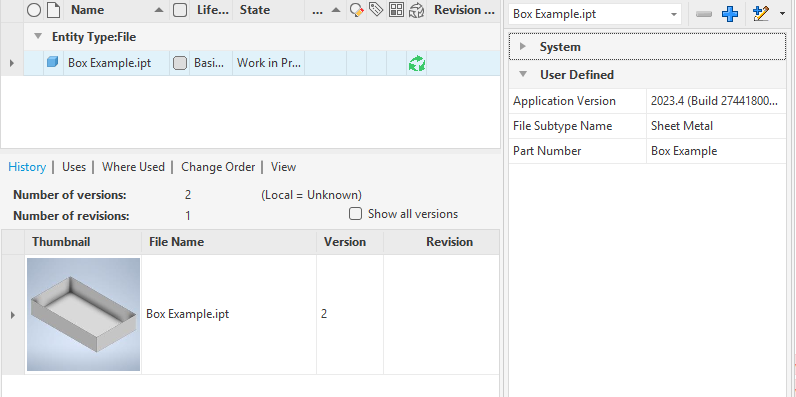
Task: Click the Number of versions label
Action: (x=70, y=195)
